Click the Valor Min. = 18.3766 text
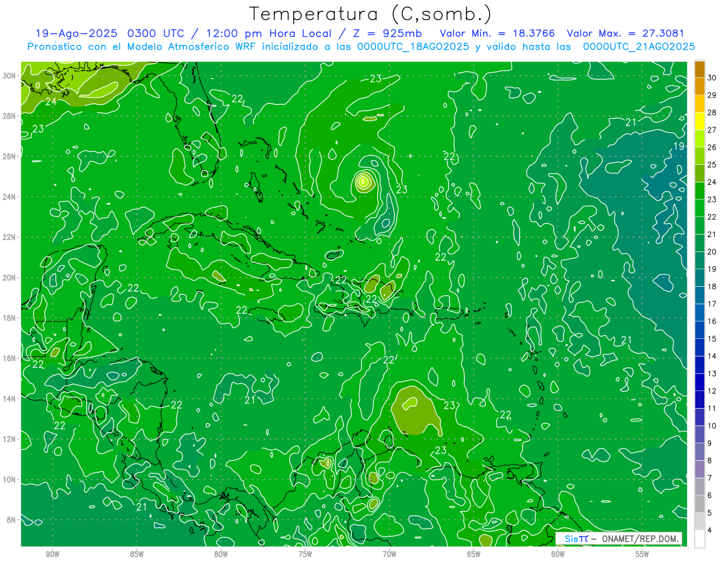Image resolution: width=728 pixels, height=562 pixels. (x=497, y=33)
